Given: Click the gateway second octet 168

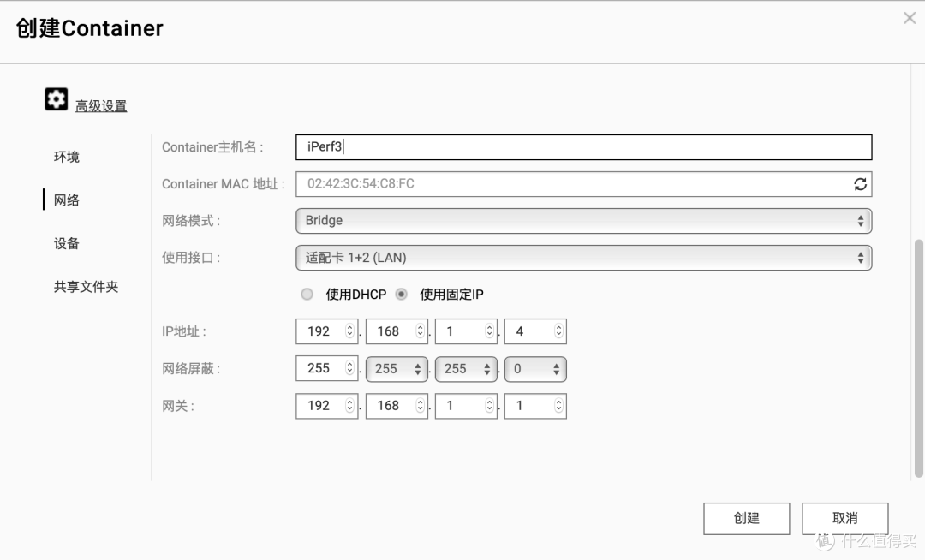Looking at the screenshot, I should click(x=397, y=406).
